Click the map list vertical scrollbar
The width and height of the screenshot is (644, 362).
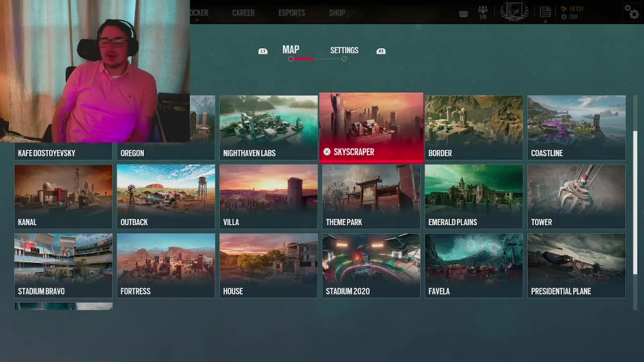[635, 203]
